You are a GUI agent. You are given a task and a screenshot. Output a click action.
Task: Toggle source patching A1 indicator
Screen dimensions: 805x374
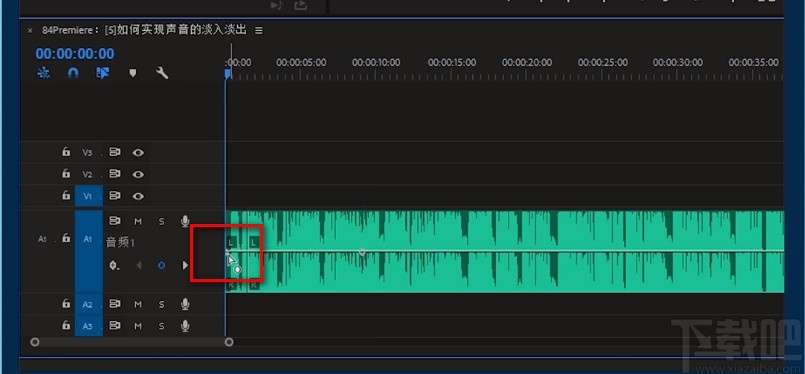43,239
